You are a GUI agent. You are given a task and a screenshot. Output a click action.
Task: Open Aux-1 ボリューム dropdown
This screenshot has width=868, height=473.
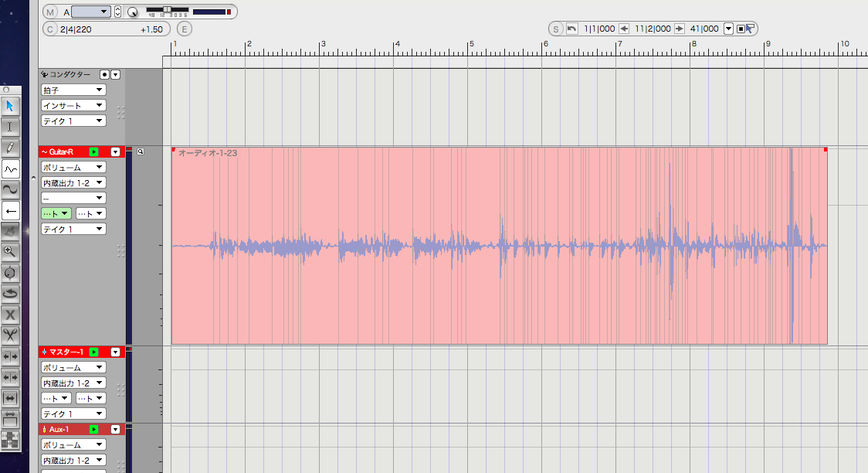click(x=73, y=444)
